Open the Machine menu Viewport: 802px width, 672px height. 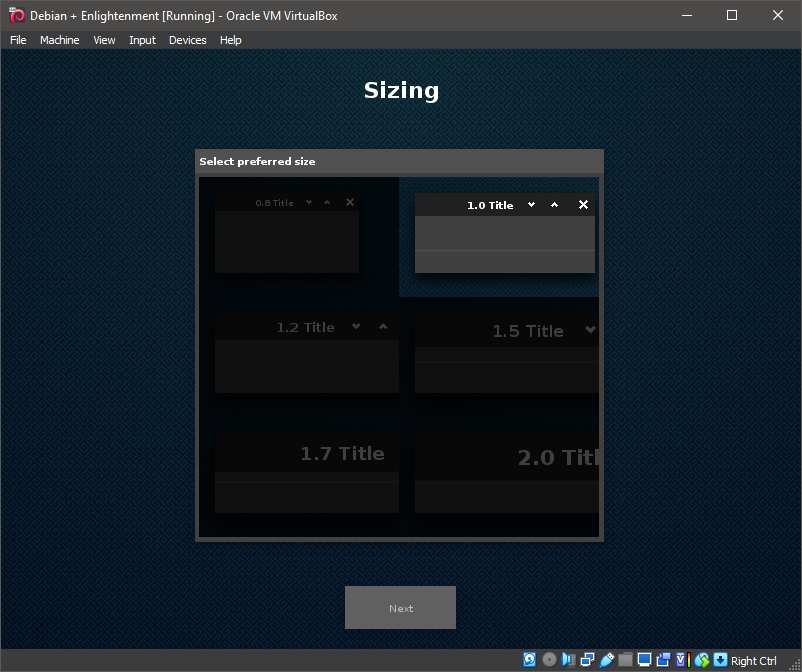point(59,40)
